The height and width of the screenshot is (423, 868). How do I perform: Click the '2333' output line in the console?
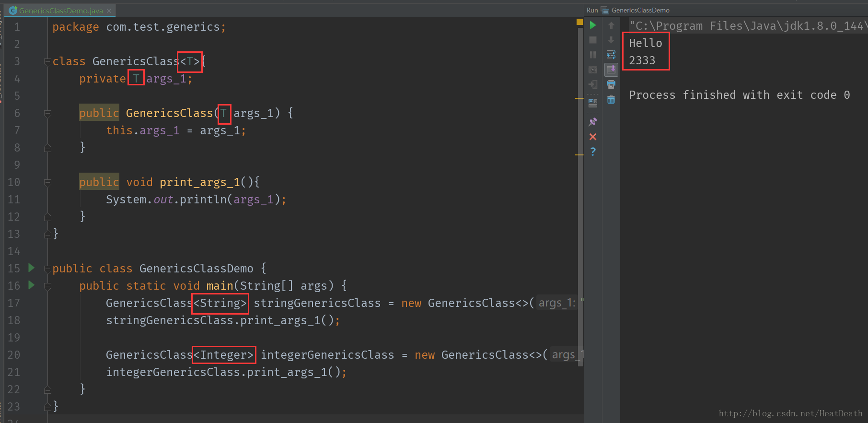[642, 60]
